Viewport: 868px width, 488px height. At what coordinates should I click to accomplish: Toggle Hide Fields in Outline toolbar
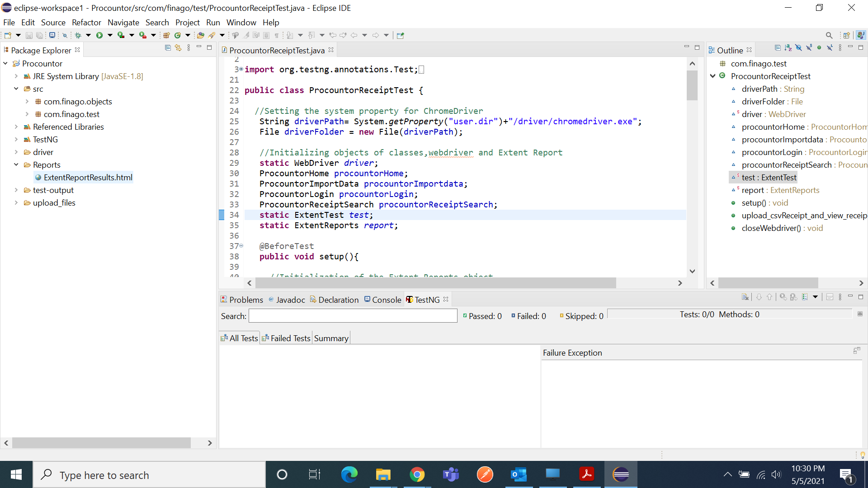tap(798, 47)
